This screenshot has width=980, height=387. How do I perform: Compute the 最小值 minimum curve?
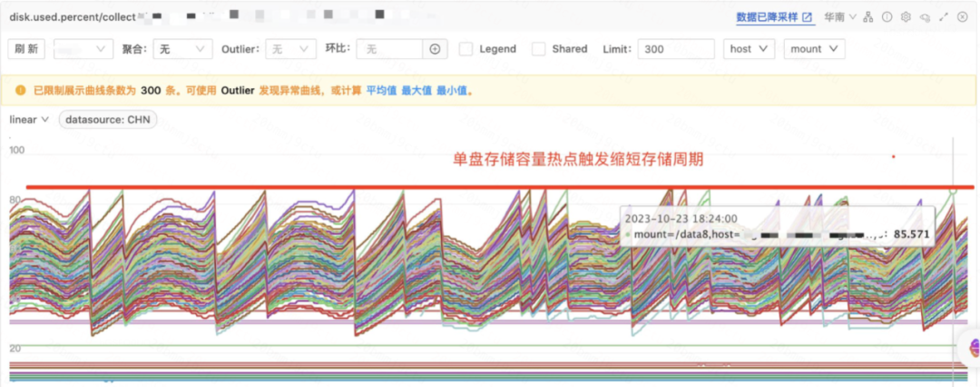[x=452, y=91]
